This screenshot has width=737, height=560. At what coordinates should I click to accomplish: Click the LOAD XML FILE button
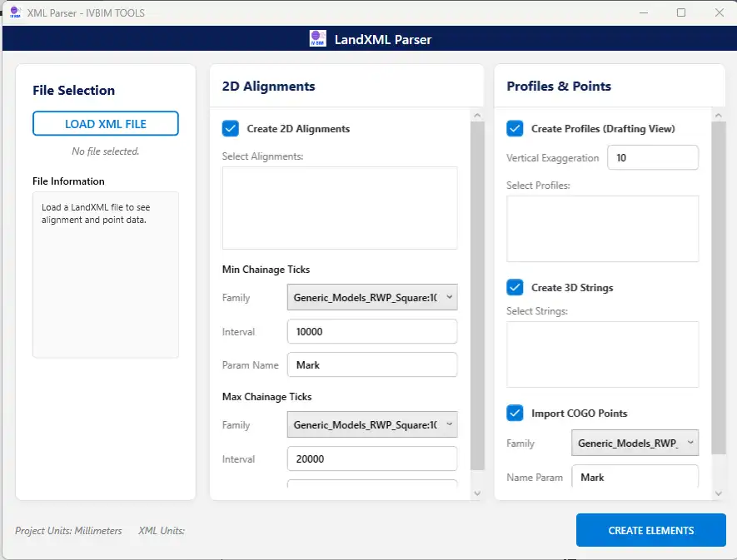click(x=106, y=124)
